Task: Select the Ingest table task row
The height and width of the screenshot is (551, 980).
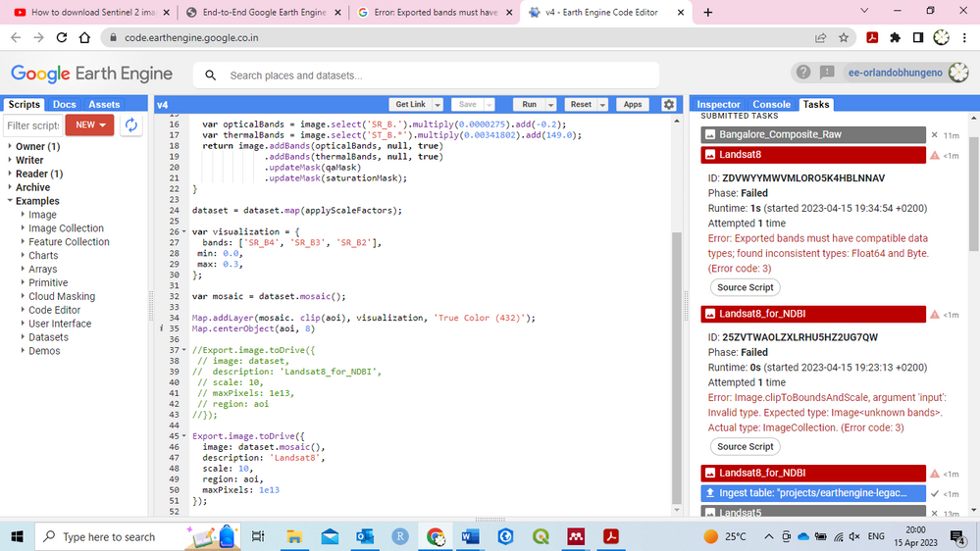Action: pos(813,493)
